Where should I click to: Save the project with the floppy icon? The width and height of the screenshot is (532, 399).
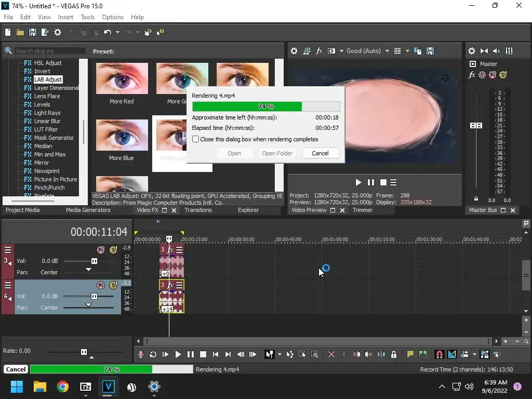[33, 32]
